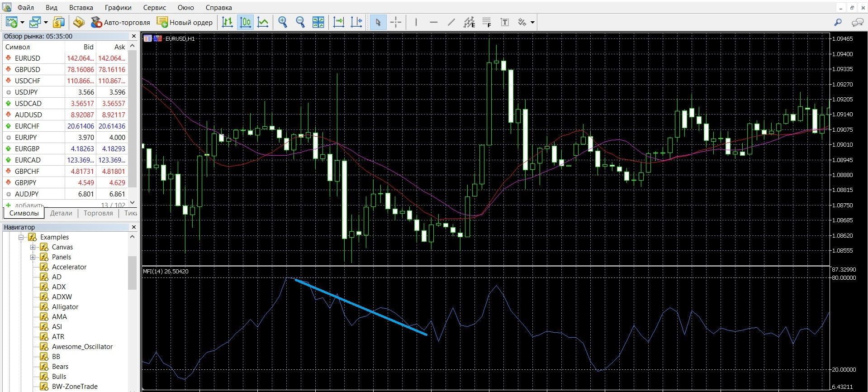Viewport: 868px width, 392px height.
Task: Switch to candlestick chart view
Action: tap(245, 22)
